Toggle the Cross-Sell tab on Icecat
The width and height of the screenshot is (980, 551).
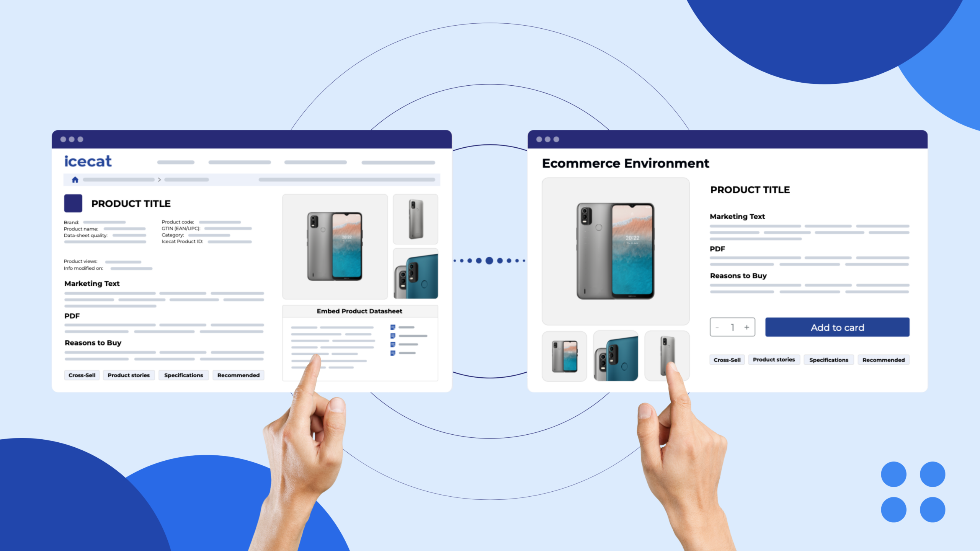click(80, 375)
